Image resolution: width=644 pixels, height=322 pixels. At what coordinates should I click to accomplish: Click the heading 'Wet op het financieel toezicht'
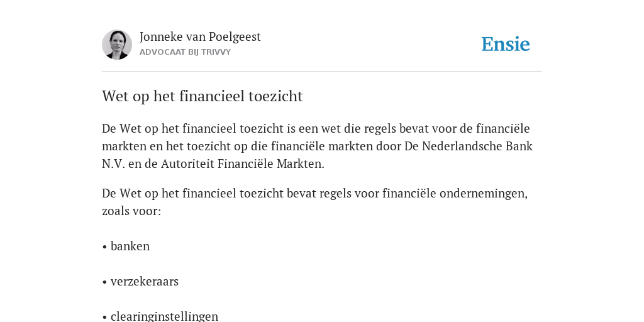(203, 96)
